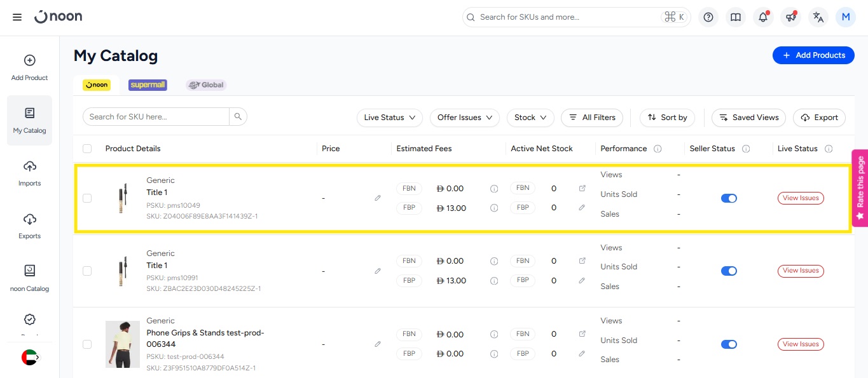Focus the Search for SKU here field
The height and width of the screenshot is (378, 868).
pos(156,117)
